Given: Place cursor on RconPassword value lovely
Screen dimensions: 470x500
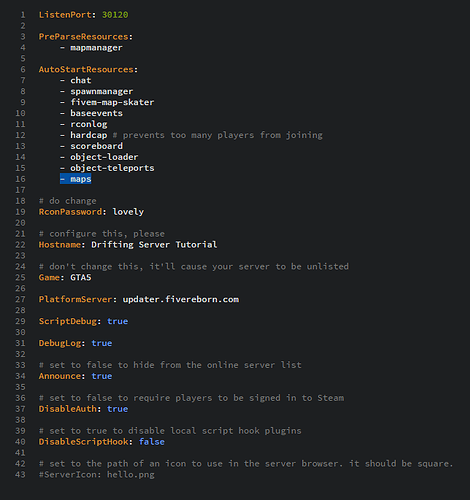Looking at the screenshot, I should click(x=128, y=212).
